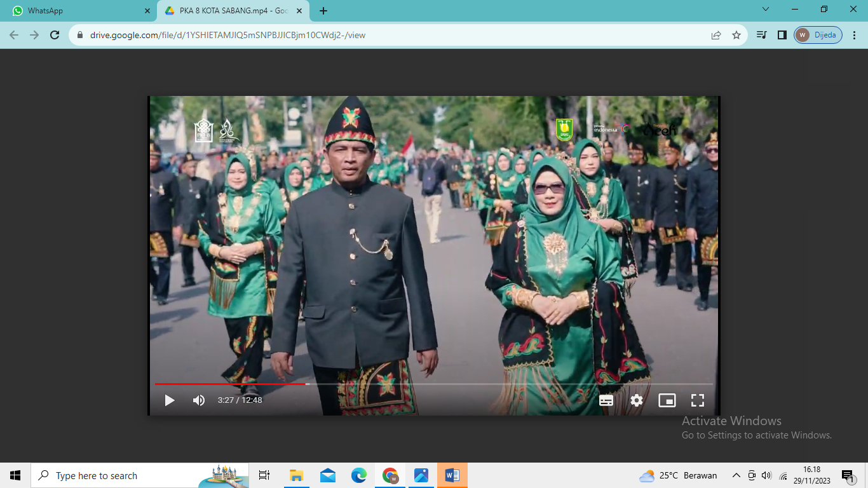Mute the video volume speaker icon

click(x=199, y=400)
